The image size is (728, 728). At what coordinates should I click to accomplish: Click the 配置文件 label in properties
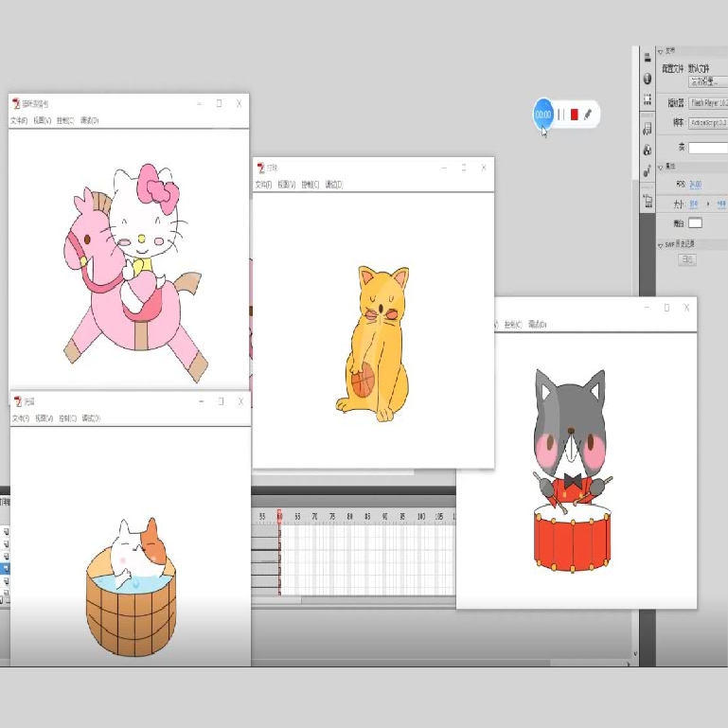[x=672, y=69]
